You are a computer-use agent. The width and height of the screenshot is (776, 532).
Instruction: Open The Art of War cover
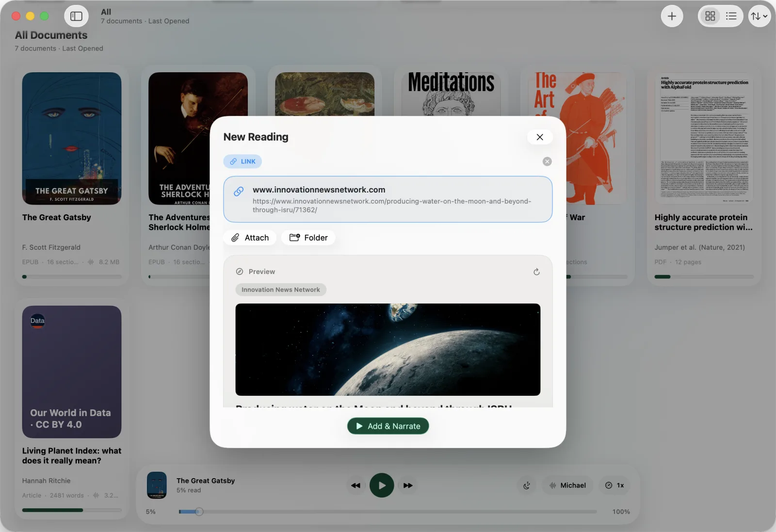tap(597, 139)
